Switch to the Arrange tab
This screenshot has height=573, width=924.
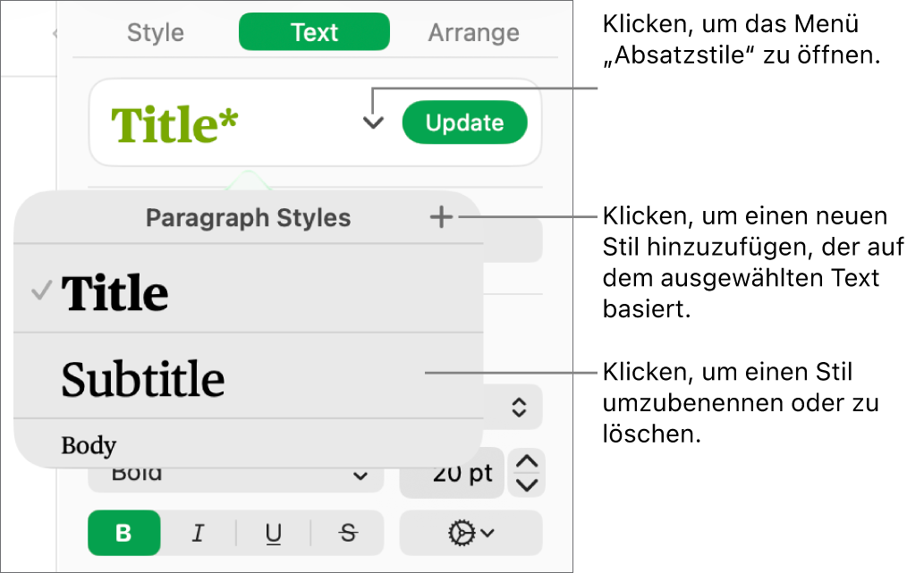[x=473, y=32]
